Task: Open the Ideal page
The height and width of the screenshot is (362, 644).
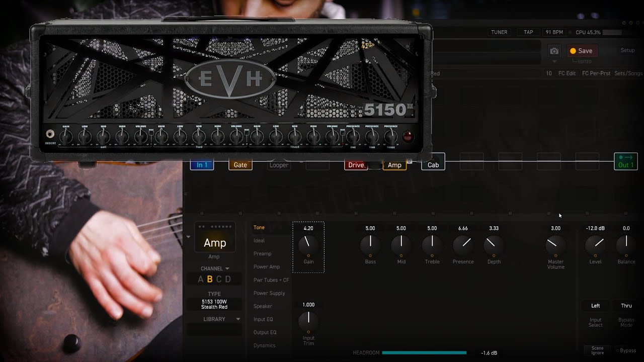Action: (x=259, y=241)
